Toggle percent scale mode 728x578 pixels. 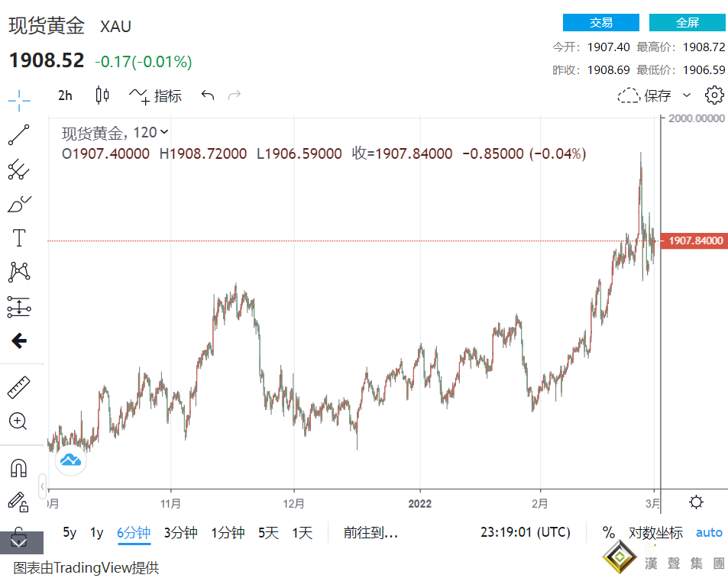click(x=608, y=532)
